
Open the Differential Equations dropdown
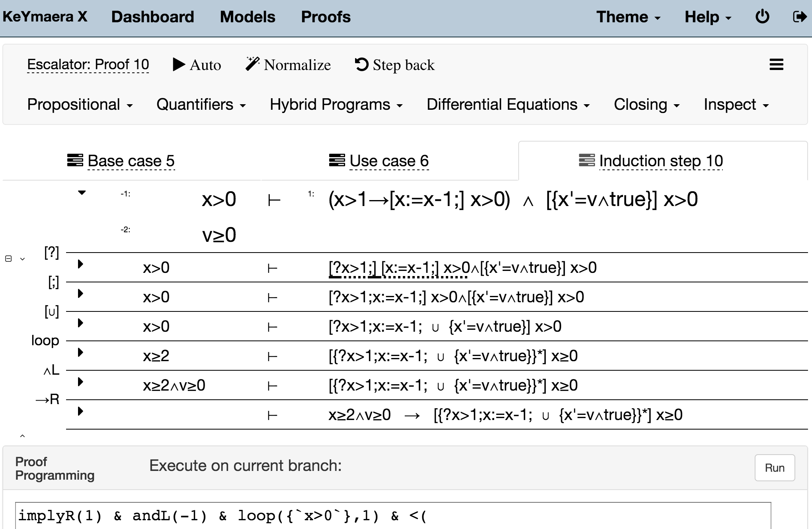[508, 105]
